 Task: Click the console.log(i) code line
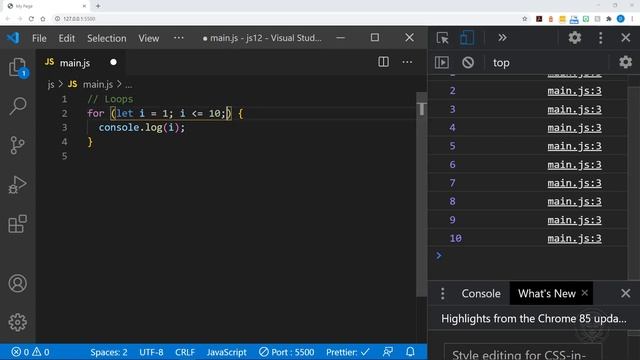142,127
